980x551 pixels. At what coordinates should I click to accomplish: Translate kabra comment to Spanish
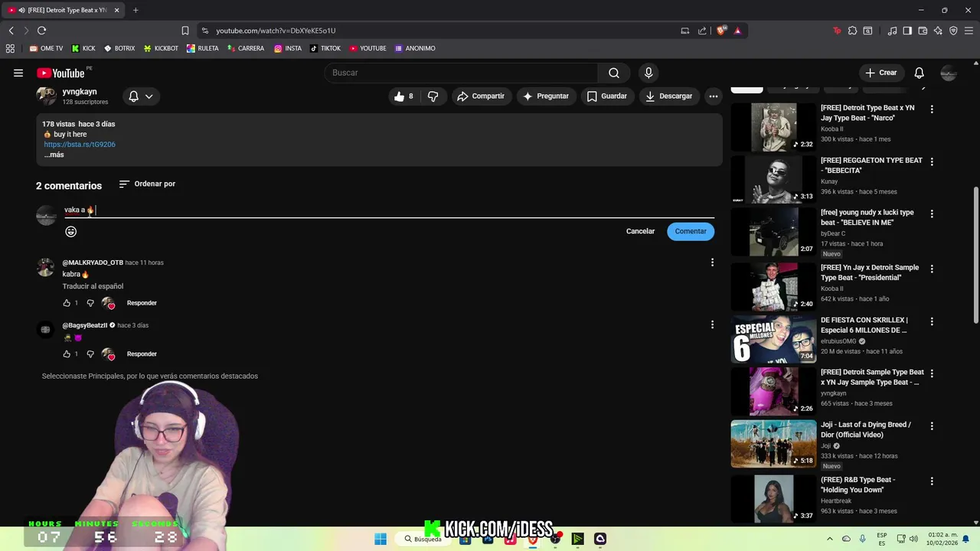(93, 286)
